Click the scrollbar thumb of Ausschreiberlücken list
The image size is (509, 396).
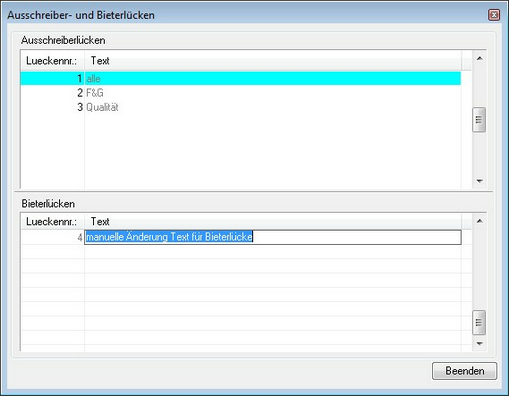pyautogui.click(x=479, y=120)
